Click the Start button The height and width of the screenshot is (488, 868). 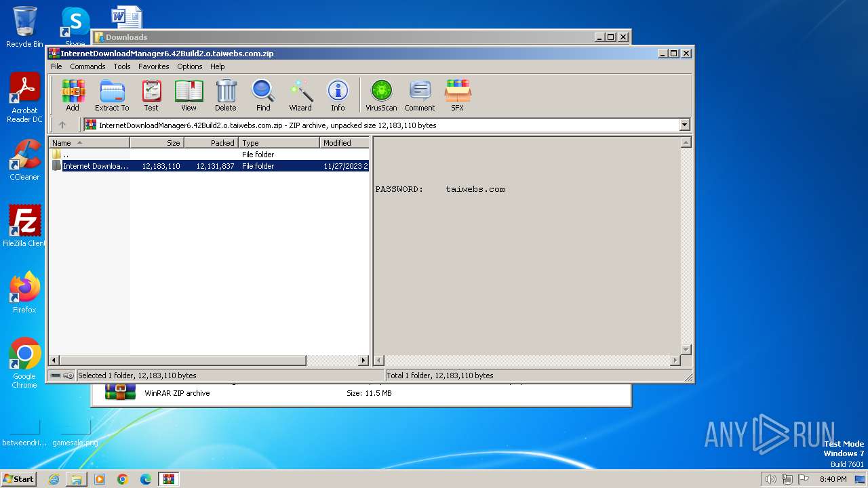click(x=18, y=479)
